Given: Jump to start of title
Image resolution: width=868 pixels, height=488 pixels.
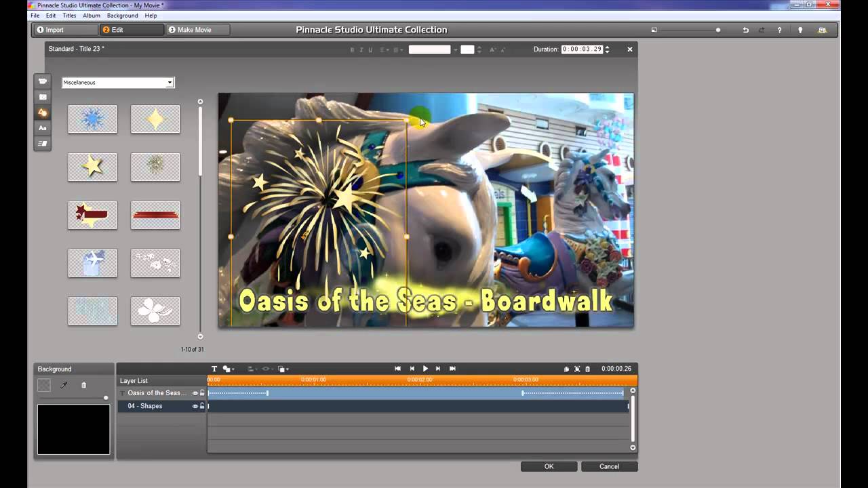Looking at the screenshot, I should [398, 369].
